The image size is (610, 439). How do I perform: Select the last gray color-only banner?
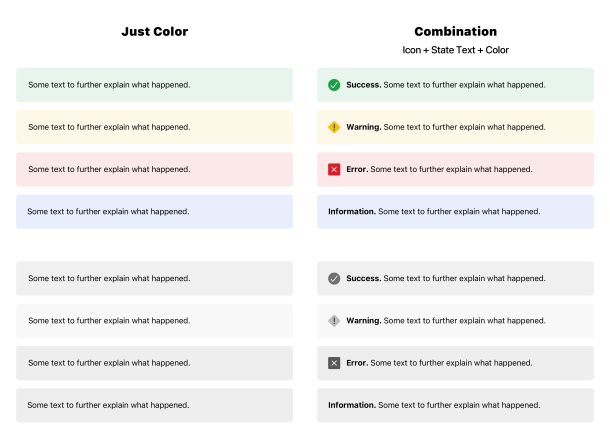tap(154, 405)
